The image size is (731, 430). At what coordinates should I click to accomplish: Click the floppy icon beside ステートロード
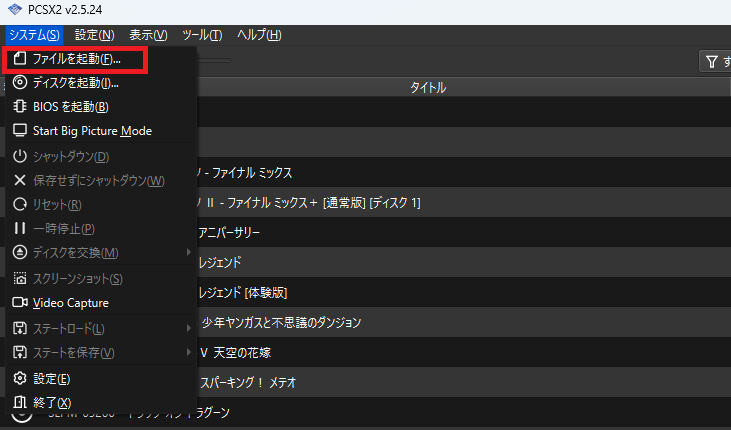(20, 328)
